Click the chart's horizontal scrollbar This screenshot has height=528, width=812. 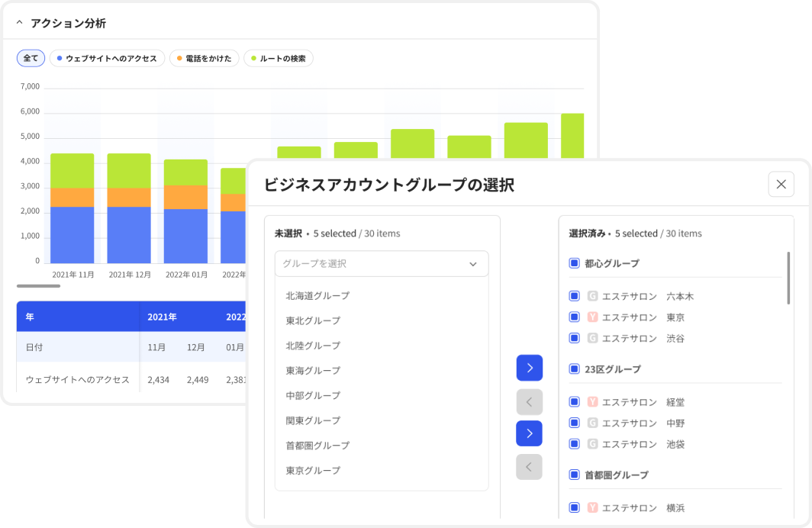pyautogui.click(x=38, y=285)
